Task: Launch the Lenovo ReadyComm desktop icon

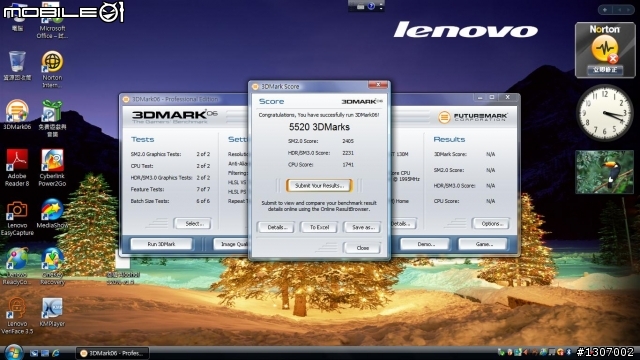Action: [17, 266]
